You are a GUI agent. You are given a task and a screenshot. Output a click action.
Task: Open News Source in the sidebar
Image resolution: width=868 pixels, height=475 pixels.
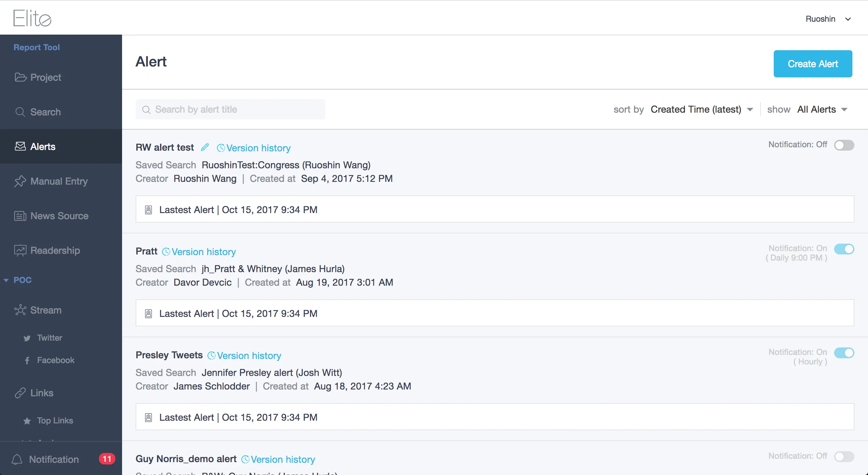[x=61, y=216]
